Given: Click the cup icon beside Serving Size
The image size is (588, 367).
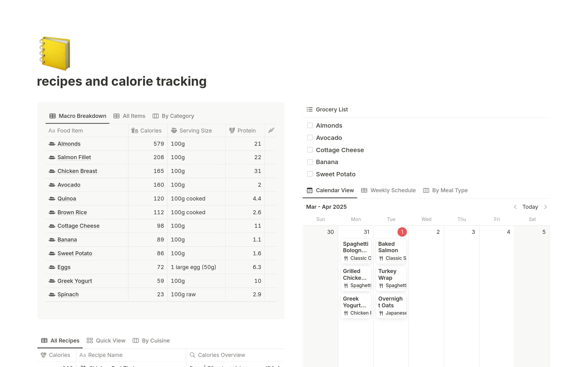Looking at the screenshot, I should (174, 130).
